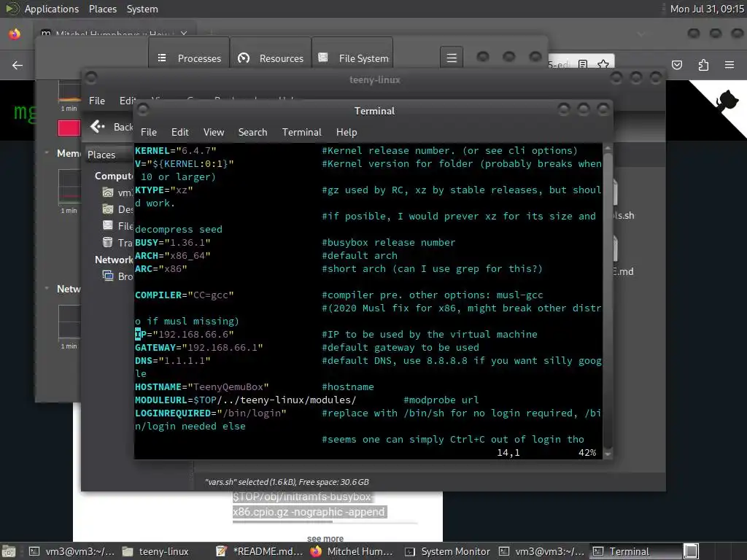Click Firefox back navigation arrow
The image size is (747, 560).
tap(18, 65)
